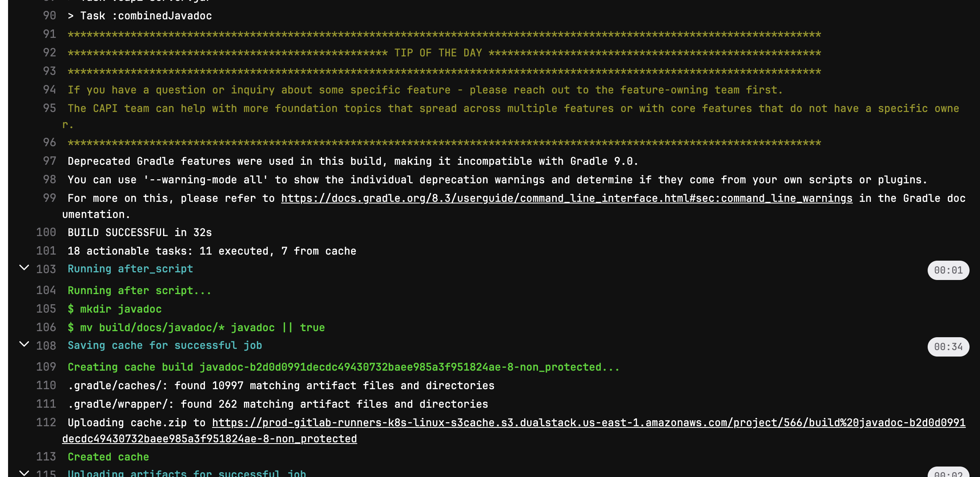Screen dimensions: 980x477
Task: Collapse the Uploading artifacts section chevron
Action: [x=24, y=473]
